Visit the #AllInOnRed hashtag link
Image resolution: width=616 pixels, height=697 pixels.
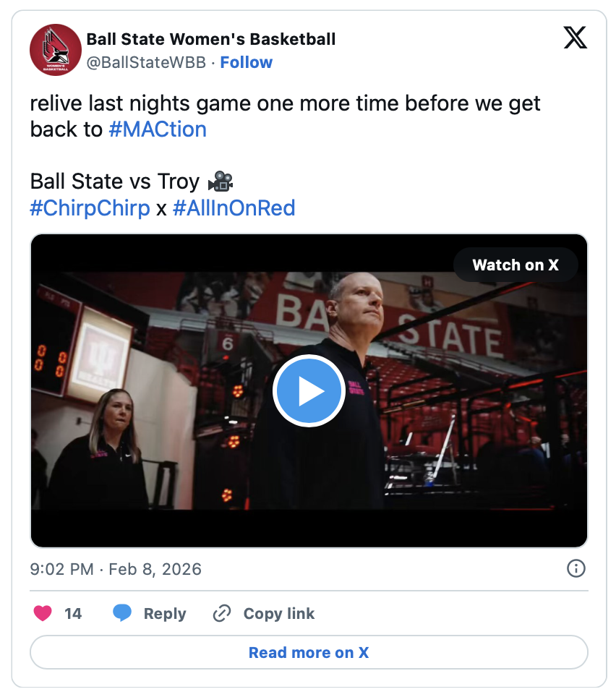pos(234,209)
